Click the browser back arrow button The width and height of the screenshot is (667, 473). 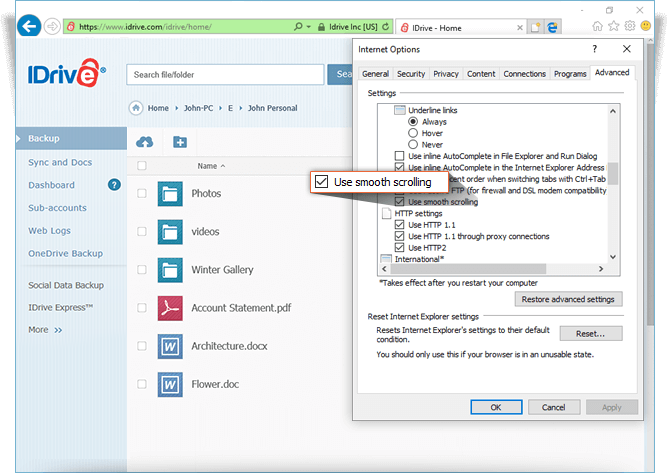pos(29,26)
